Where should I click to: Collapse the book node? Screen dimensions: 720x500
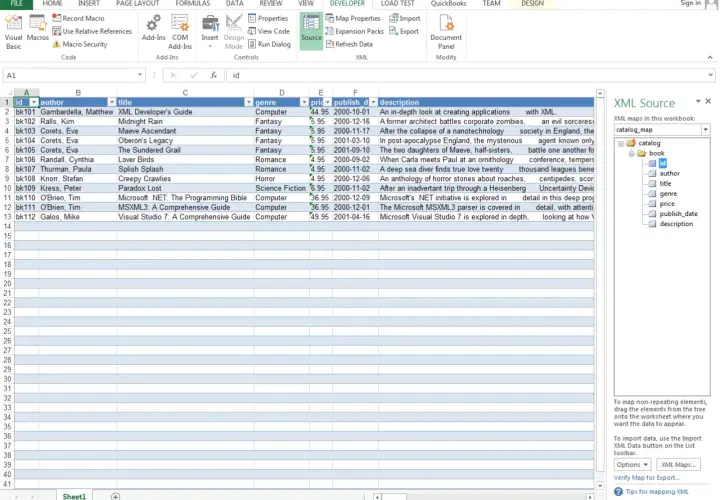point(631,153)
